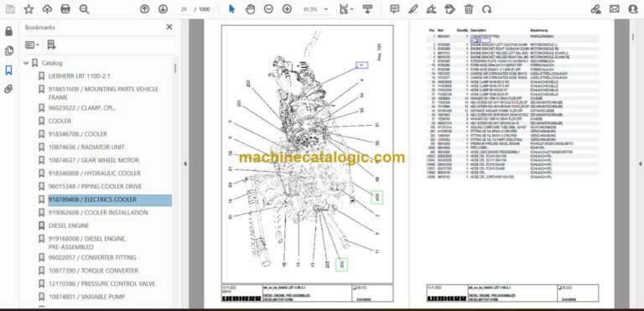
Task: Print the document using printer icon
Action: [x=65, y=9]
